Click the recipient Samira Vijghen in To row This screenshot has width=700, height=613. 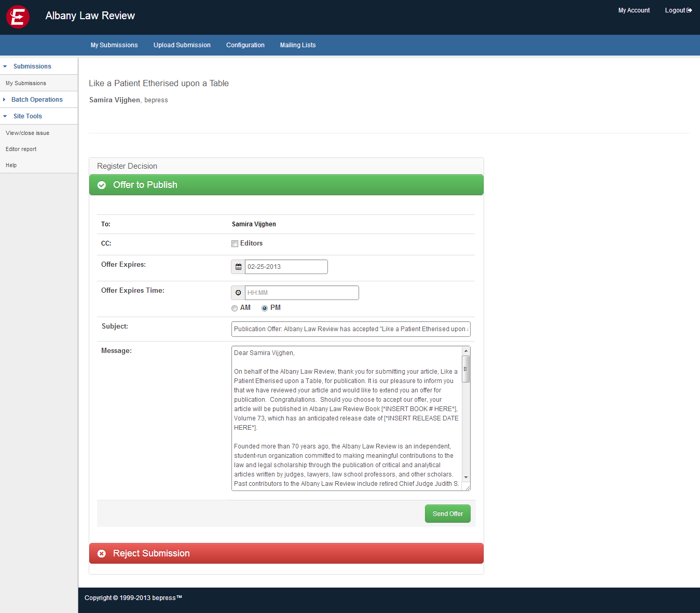[x=254, y=224]
